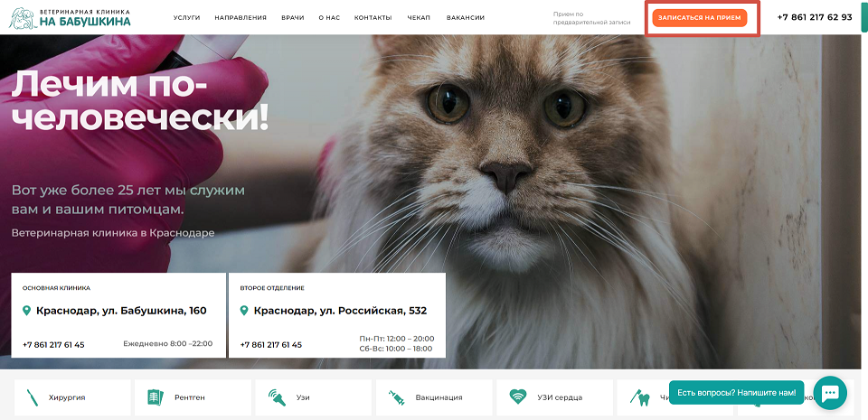This screenshot has width=868, height=420.
Task: Click the map pin beside Бабушкина, 160
Action: (x=26, y=311)
